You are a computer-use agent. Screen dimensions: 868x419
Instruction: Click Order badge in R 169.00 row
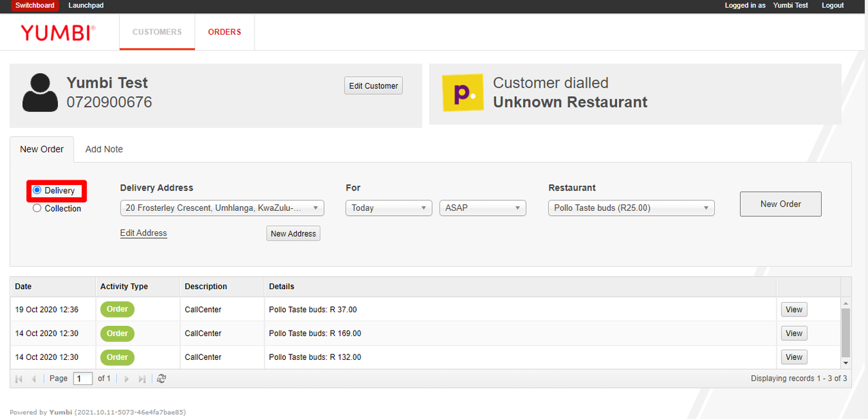pos(118,333)
